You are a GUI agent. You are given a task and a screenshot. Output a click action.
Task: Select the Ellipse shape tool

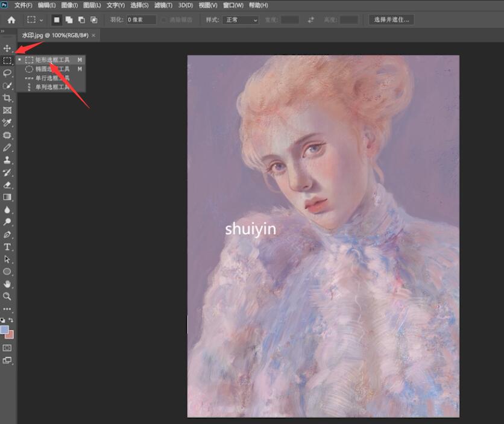click(x=7, y=272)
